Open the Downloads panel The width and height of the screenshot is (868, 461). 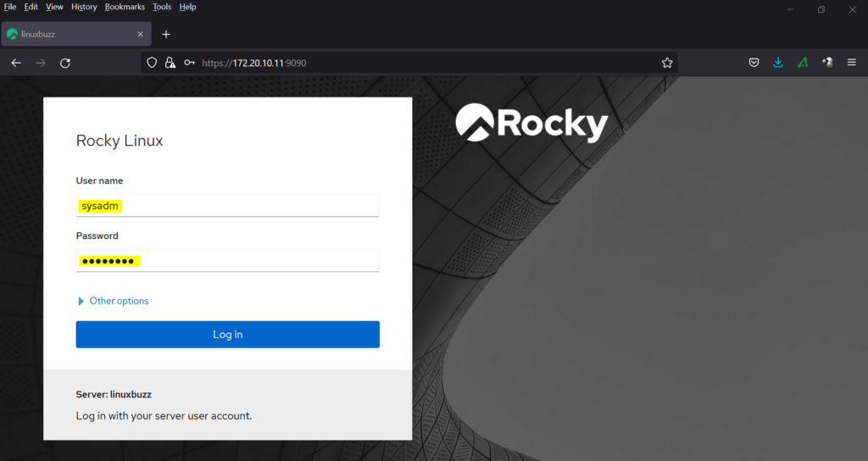[x=778, y=63]
